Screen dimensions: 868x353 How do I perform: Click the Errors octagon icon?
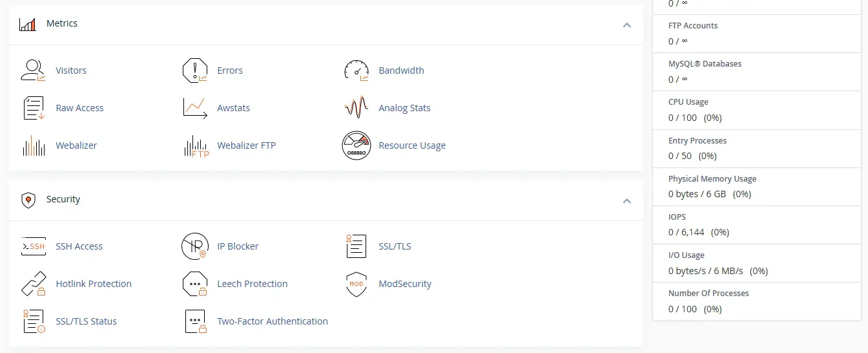[x=195, y=70]
